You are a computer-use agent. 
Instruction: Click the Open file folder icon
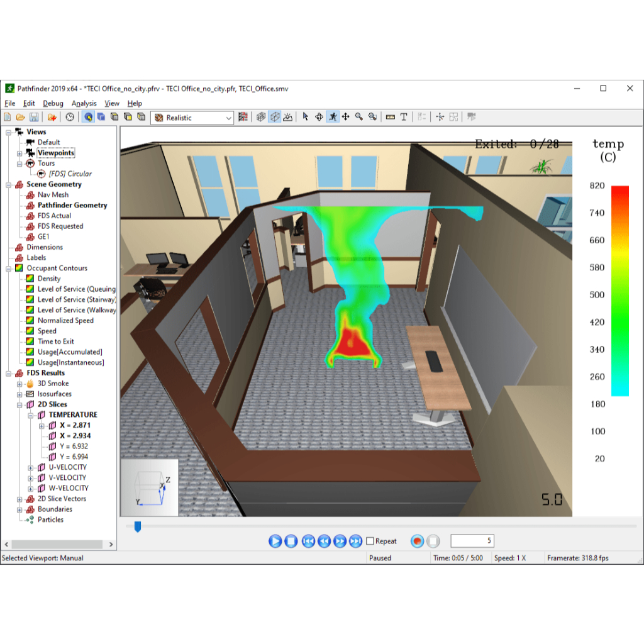click(x=21, y=117)
